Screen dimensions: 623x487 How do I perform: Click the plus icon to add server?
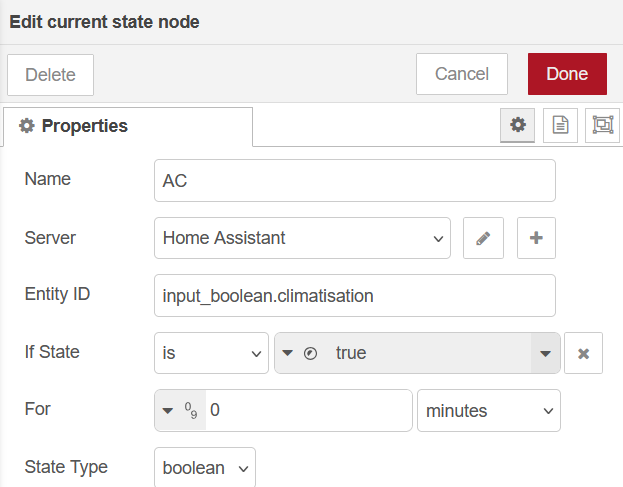536,238
